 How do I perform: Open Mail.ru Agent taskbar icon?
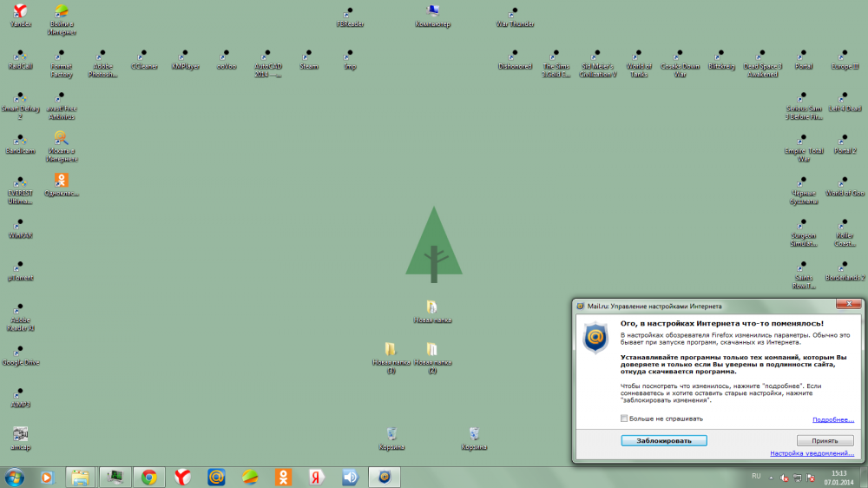216,477
